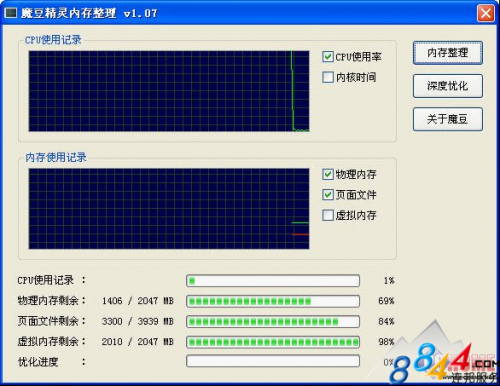Click the 页面文件剩余 progress bar
Screen dimensions: 500x386
pos(273,322)
